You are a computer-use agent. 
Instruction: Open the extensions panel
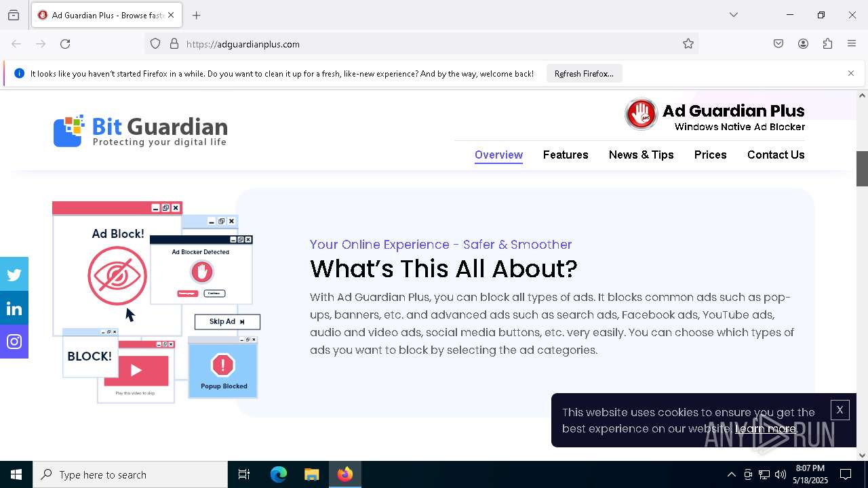click(827, 44)
